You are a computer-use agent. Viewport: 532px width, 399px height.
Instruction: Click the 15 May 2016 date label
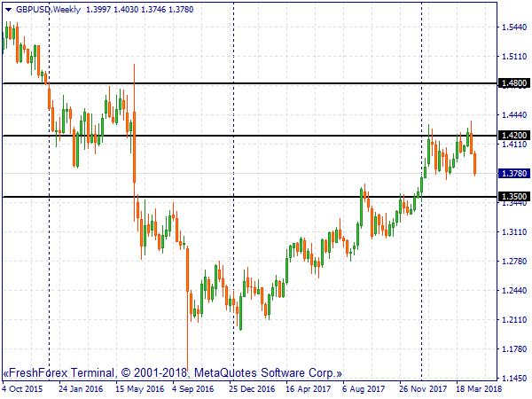pos(139,389)
